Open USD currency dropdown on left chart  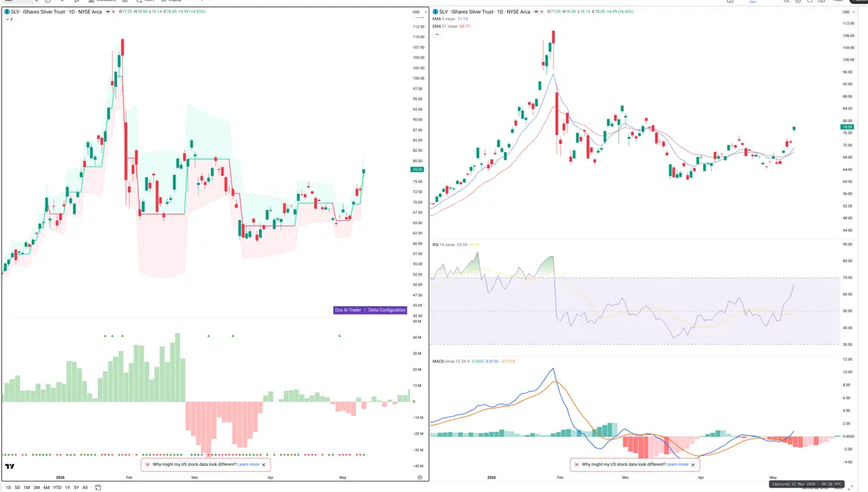tap(418, 12)
